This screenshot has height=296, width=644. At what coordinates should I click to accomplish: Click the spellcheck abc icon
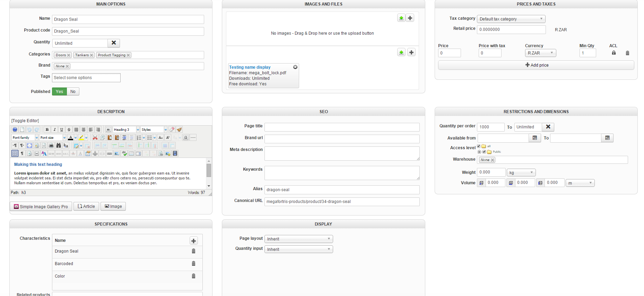pyautogui.click(x=124, y=153)
